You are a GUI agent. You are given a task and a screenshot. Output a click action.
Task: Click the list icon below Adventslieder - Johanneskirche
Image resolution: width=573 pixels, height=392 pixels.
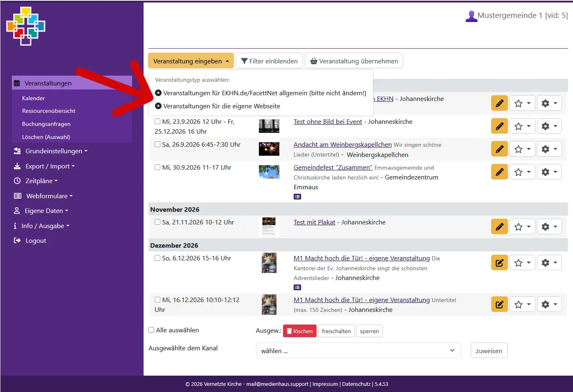point(297,287)
